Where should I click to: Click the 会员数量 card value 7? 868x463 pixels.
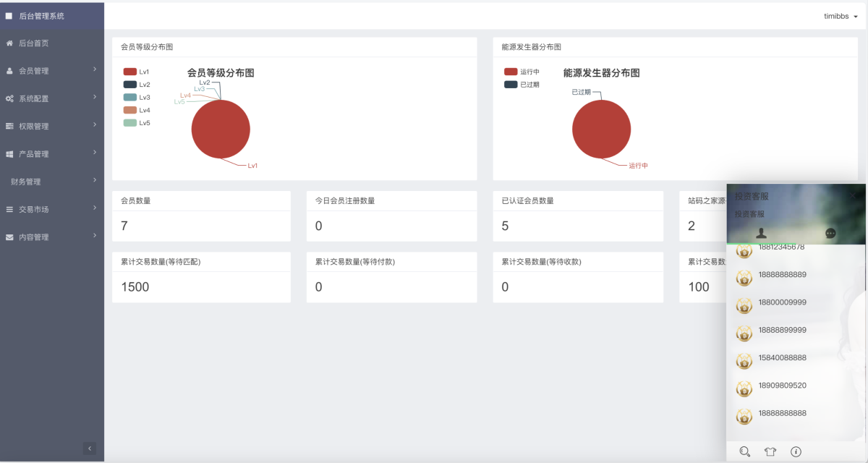click(x=124, y=226)
